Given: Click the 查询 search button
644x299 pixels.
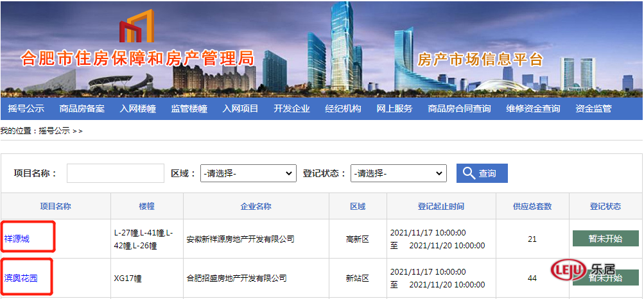Looking at the screenshot, I should click(x=482, y=173).
